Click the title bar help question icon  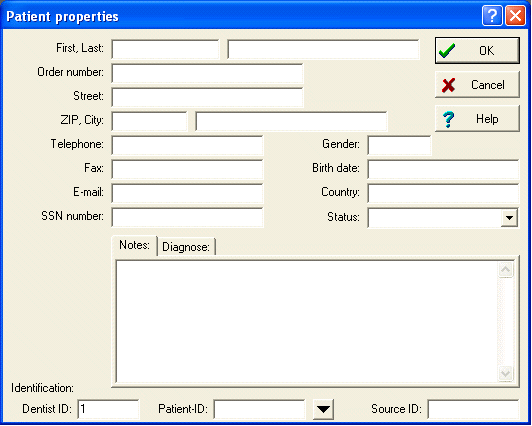click(x=492, y=15)
